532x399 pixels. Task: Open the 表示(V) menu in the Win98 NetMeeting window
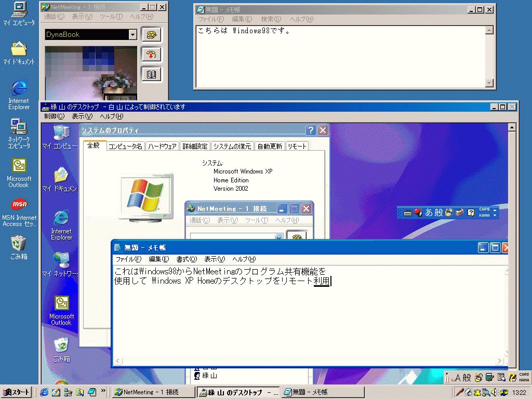pyautogui.click(x=82, y=17)
